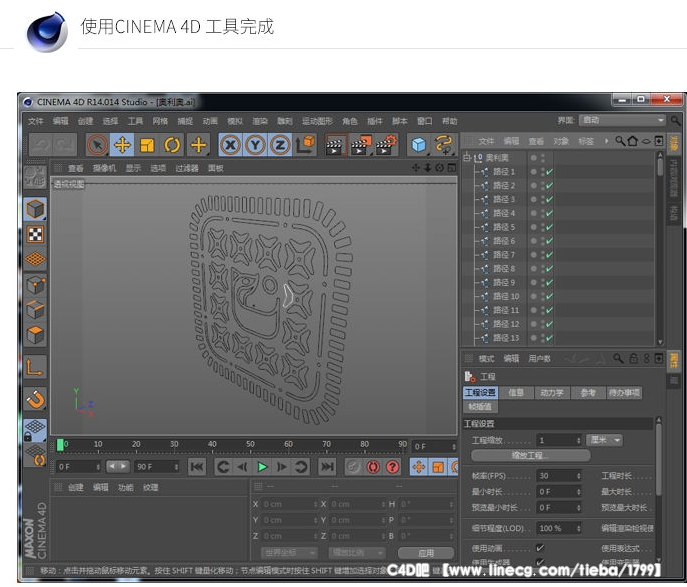
Task: Click frame 50 on the timeline ruler
Action: [250, 445]
